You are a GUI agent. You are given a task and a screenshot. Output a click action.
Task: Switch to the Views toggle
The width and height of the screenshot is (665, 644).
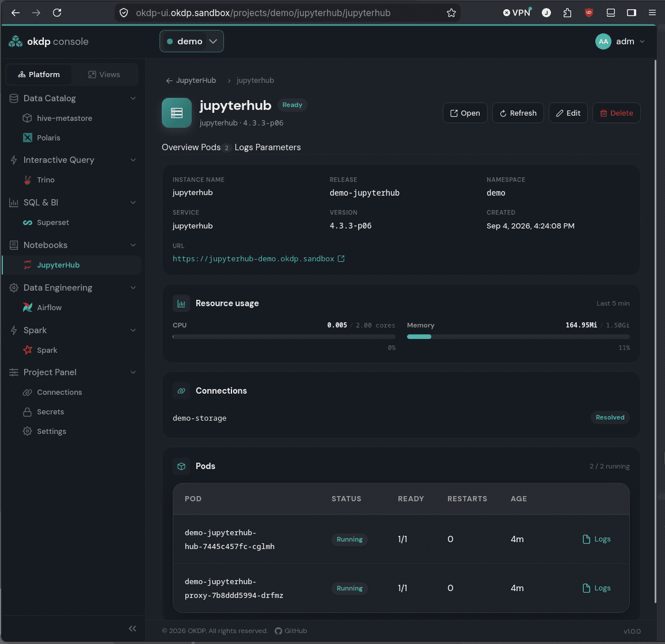point(104,75)
